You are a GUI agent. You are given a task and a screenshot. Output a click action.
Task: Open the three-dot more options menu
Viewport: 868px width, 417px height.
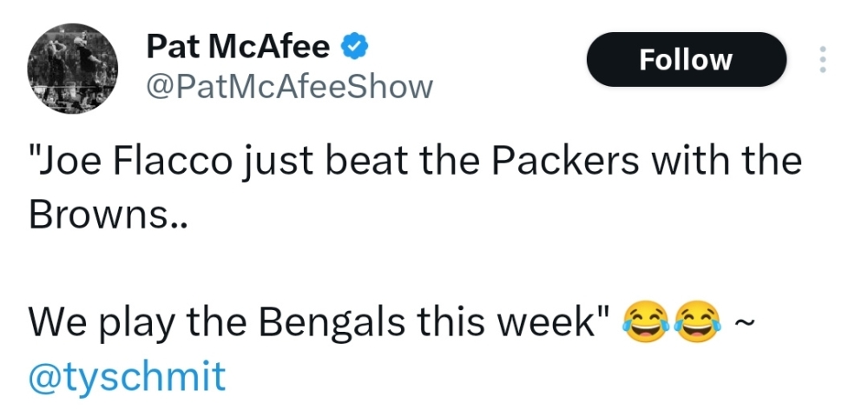point(822,59)
